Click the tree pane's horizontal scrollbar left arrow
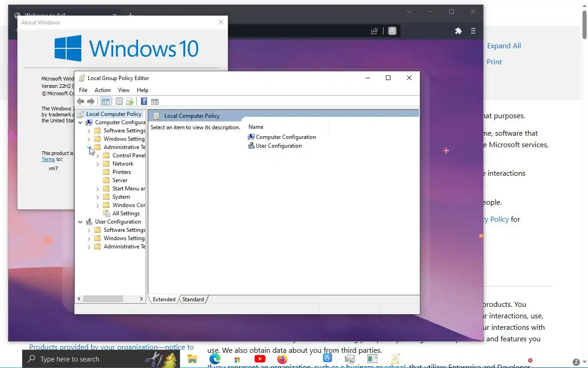 tap(79, 299)
